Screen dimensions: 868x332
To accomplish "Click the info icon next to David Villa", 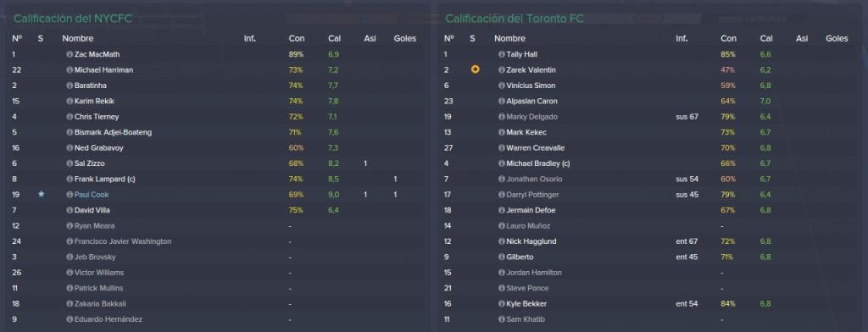I will [x=70, y=210].
